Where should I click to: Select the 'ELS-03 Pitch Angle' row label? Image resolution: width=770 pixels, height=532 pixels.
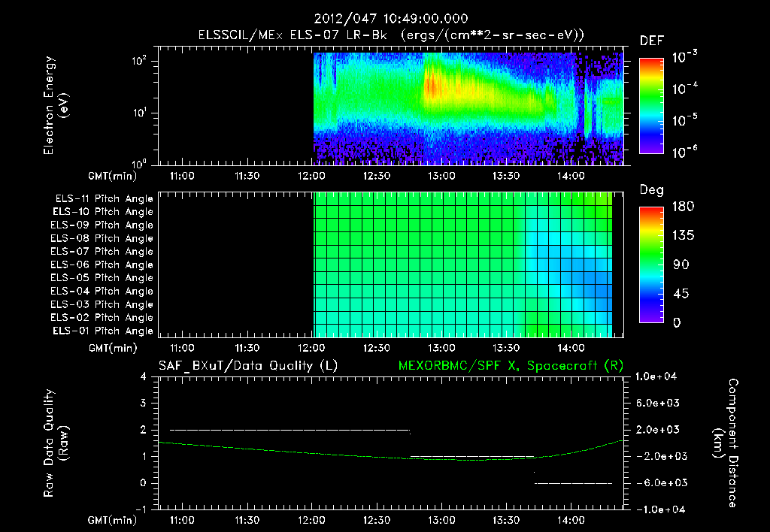(102, 304)
